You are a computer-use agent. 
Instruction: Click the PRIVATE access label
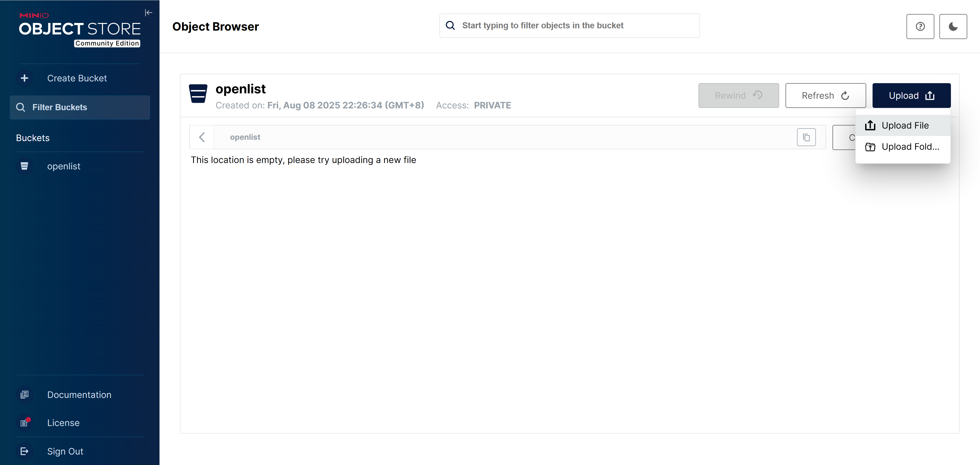(x=492, y=105)
